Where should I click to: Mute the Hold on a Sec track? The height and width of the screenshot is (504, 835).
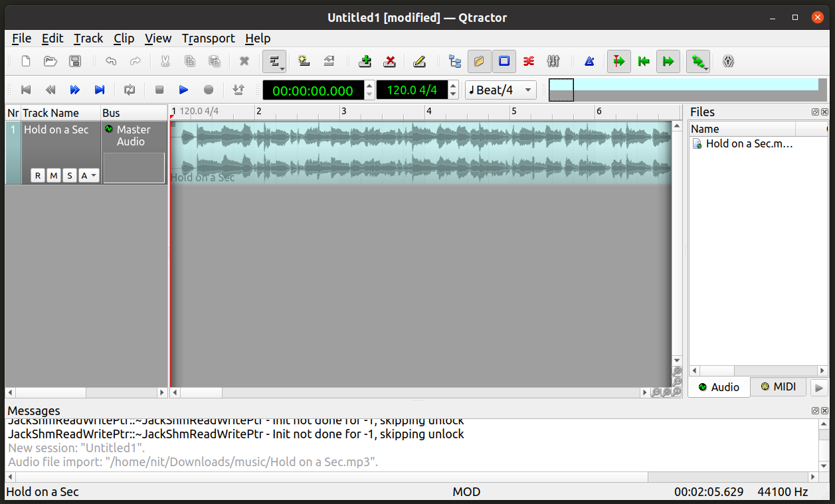click(x=54, y=175)
